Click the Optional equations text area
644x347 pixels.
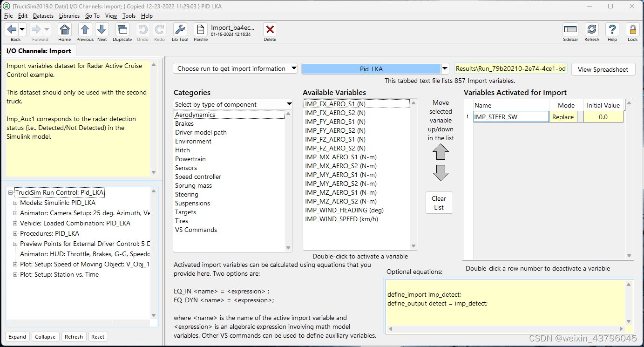click(x=505, y=302)
